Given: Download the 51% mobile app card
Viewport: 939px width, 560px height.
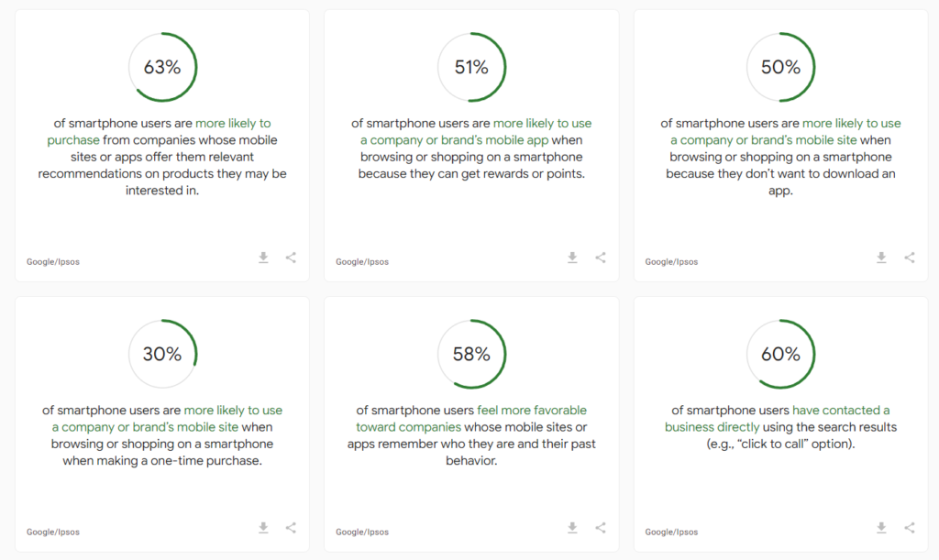Looking at the screenshot, I should [x=572, y=258].
